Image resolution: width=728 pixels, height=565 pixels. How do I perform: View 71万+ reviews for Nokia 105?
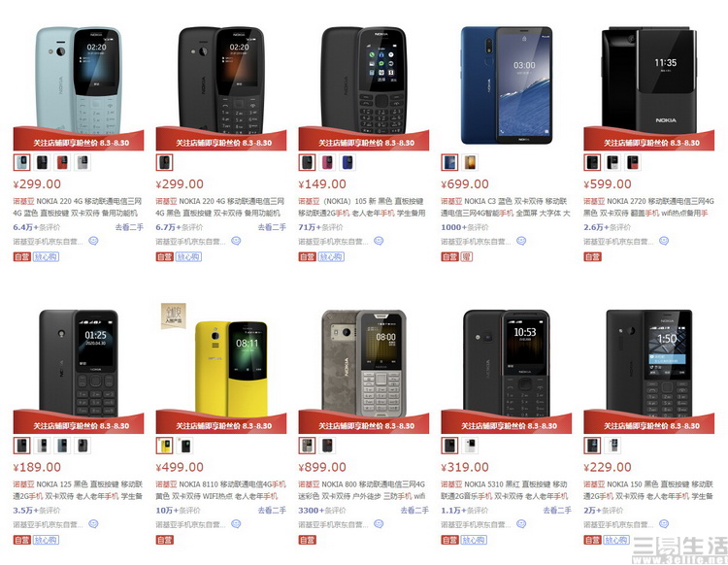(x=320, y=227)
